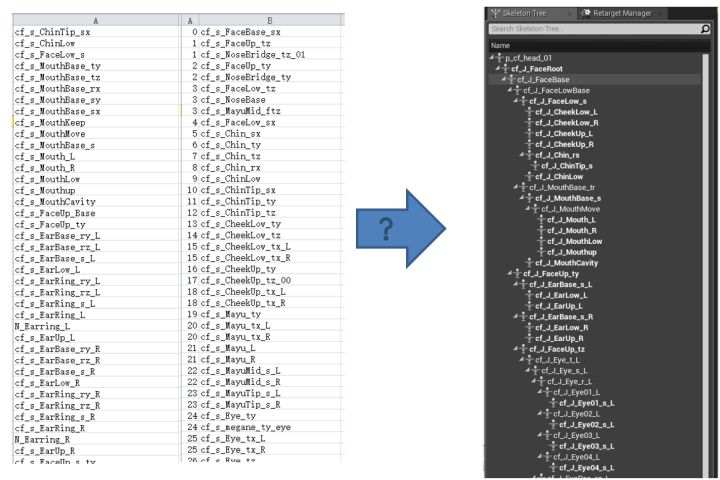The height and width of the screenshot is (480, 720).
Task: Select cell cf_s_CheekUp_tz_00
Action: [270, 280]
